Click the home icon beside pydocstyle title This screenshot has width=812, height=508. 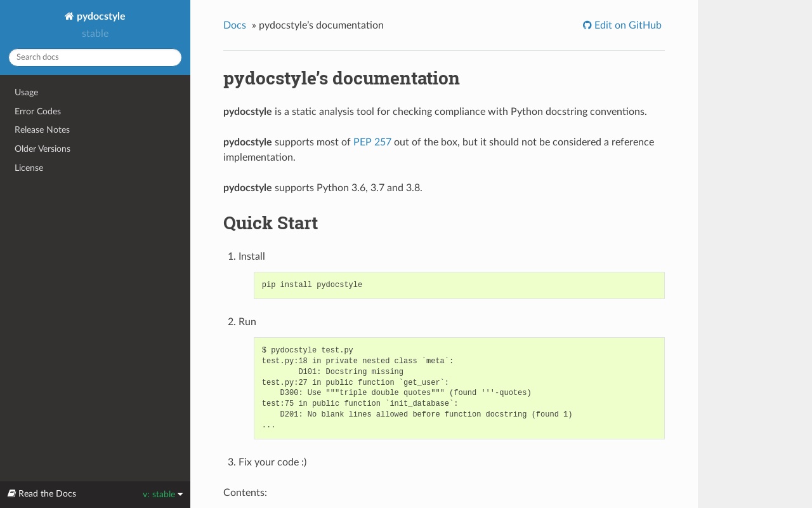coord(69,17)
